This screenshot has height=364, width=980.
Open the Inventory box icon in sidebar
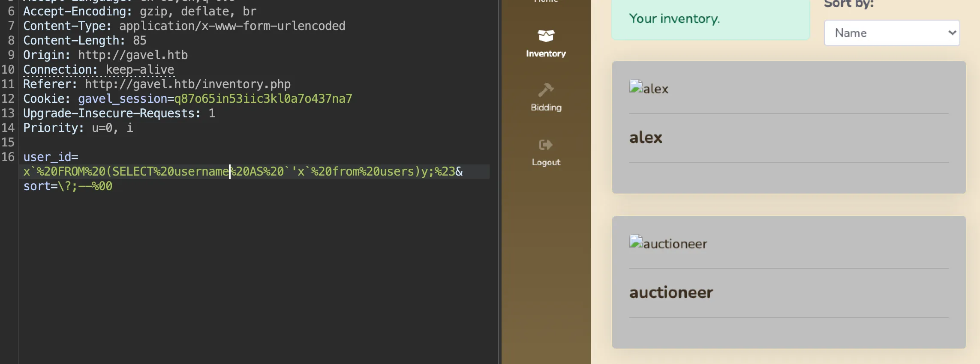546,36
